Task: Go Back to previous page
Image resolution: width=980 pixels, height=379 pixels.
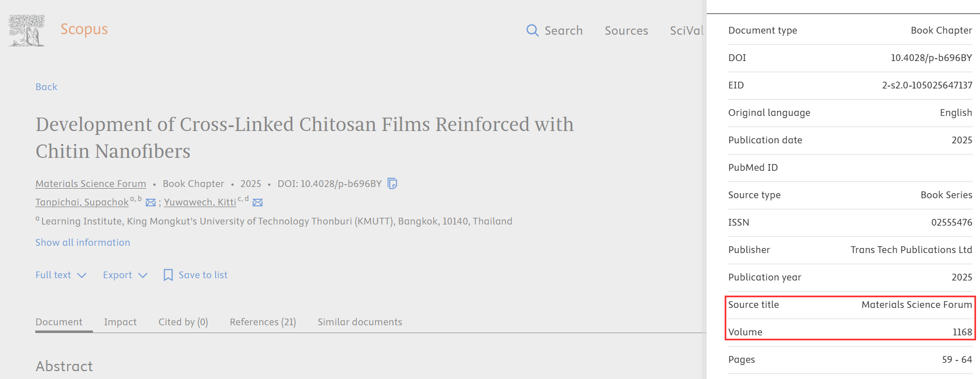Action: click(x=46, y=87)
